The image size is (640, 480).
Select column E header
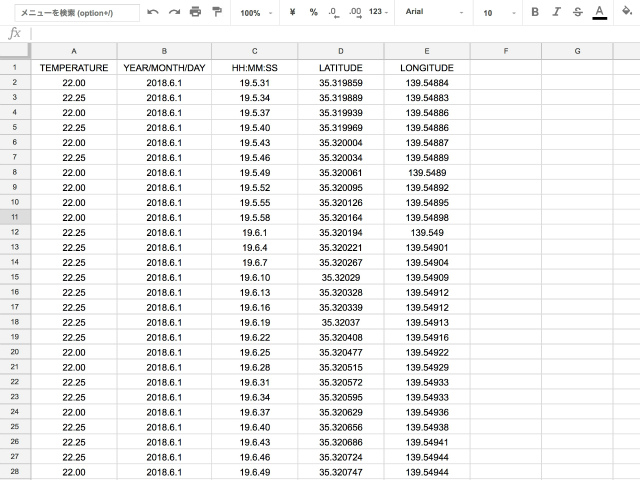click(x=427, y=51)
